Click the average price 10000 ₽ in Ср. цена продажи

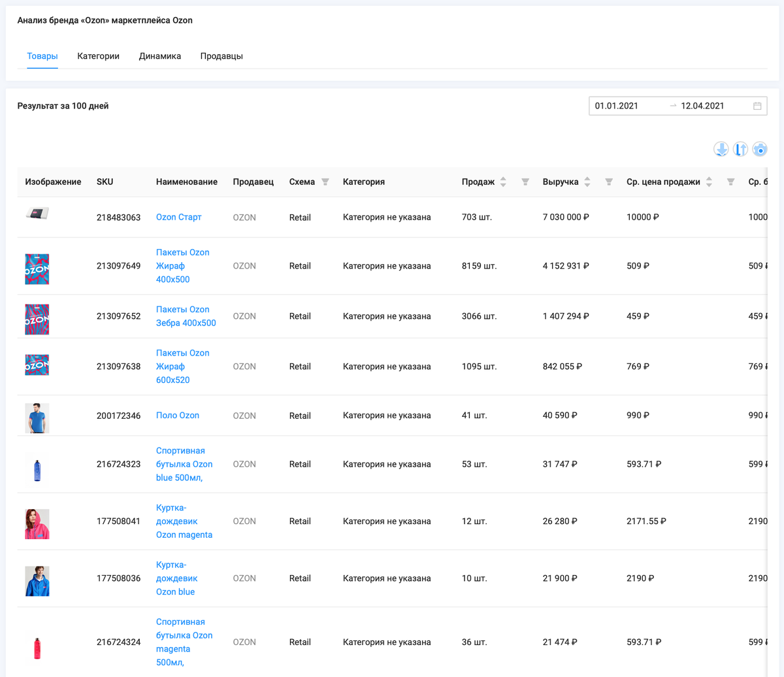[642, 217]
